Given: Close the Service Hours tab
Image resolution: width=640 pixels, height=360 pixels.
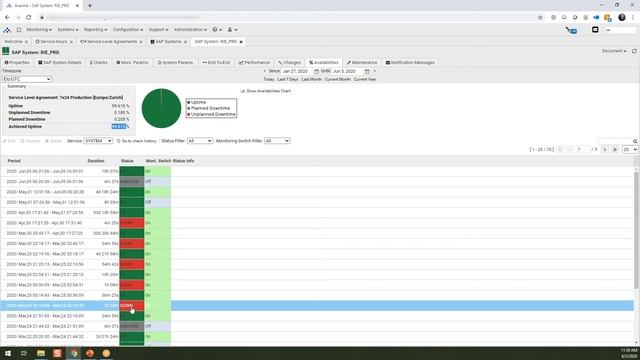Looking at the screenshot, I should (71, 42).
